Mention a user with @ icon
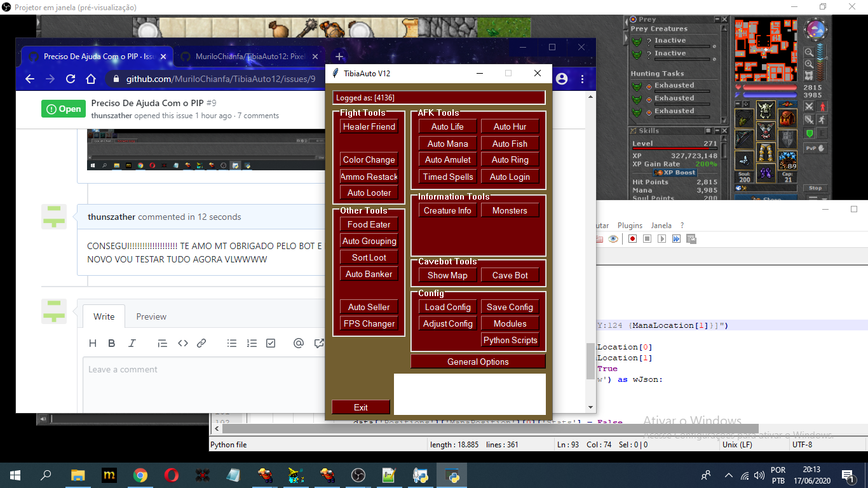The width and height of the screenshot is (868, 488). click(299, 343)
